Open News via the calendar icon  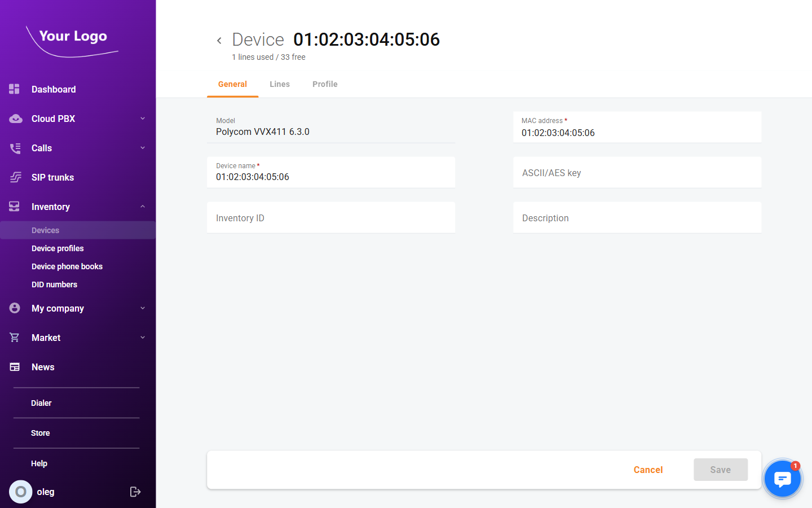click(x=14, y=367)
